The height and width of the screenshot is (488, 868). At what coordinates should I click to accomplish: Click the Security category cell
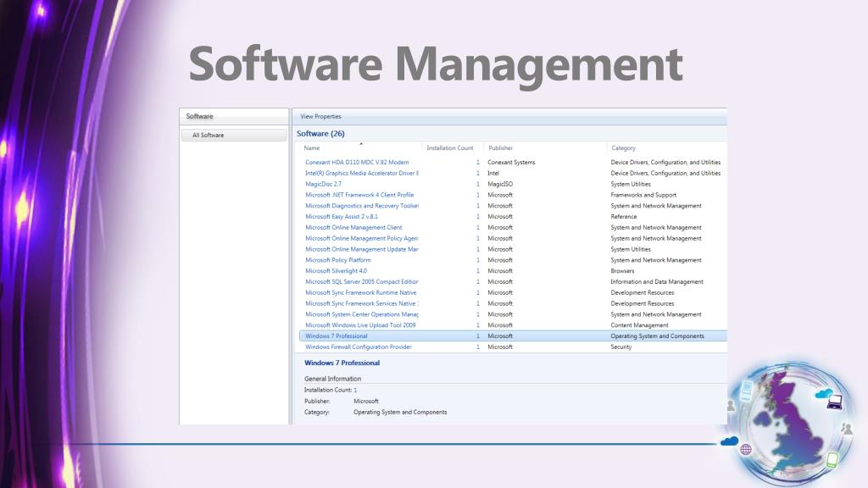621,347
